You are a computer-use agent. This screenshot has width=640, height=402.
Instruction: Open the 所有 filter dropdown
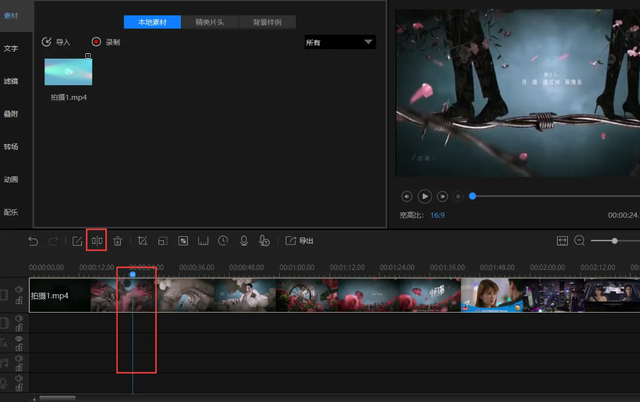340,42
